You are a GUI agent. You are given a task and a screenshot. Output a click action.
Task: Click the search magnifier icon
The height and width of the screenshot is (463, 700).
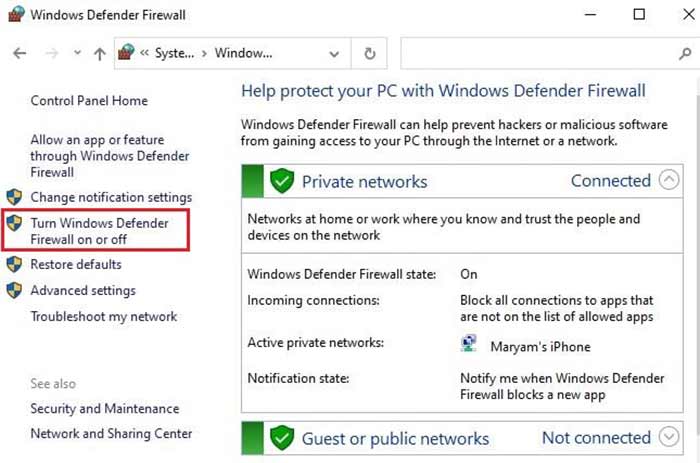[683, 54]
